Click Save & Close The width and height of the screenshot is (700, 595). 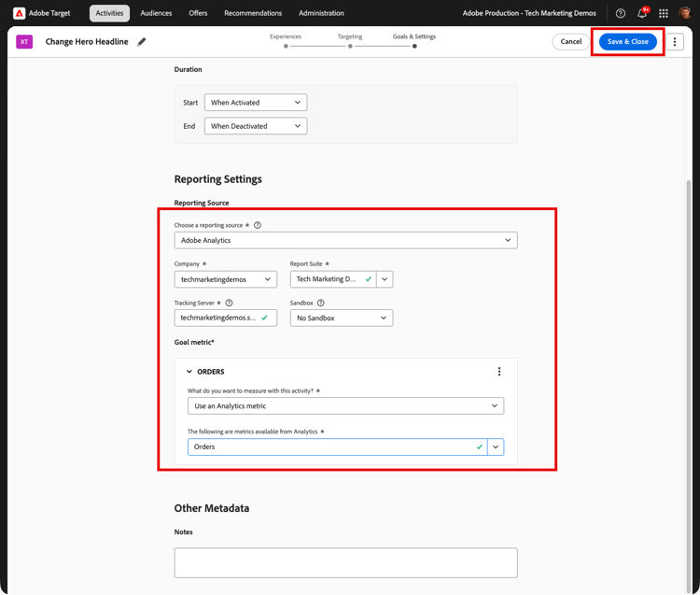[x=628, y=41]
